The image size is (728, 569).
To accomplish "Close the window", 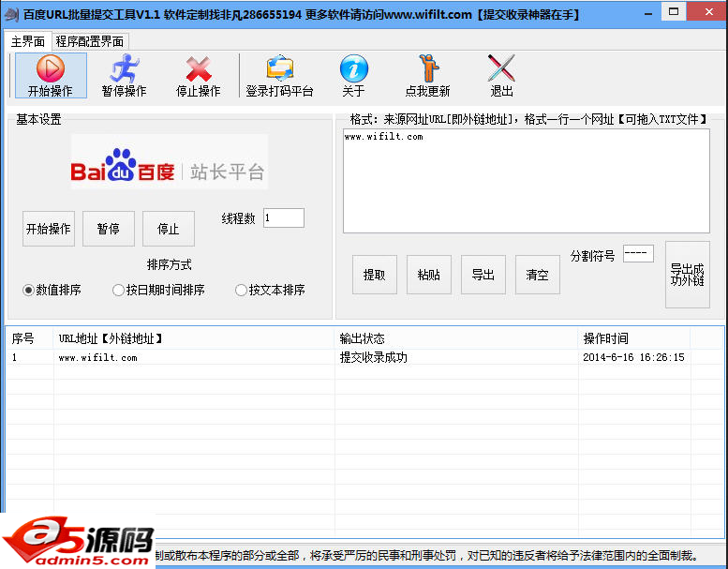I will [x=708, y=11].
